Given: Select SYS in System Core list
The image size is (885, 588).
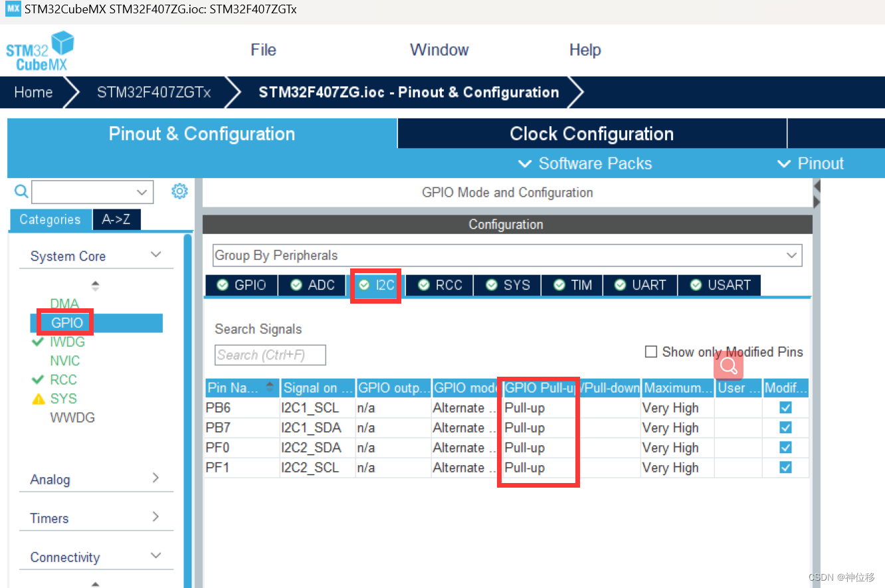Looking at the screenshot, I should tap(64, 399).
